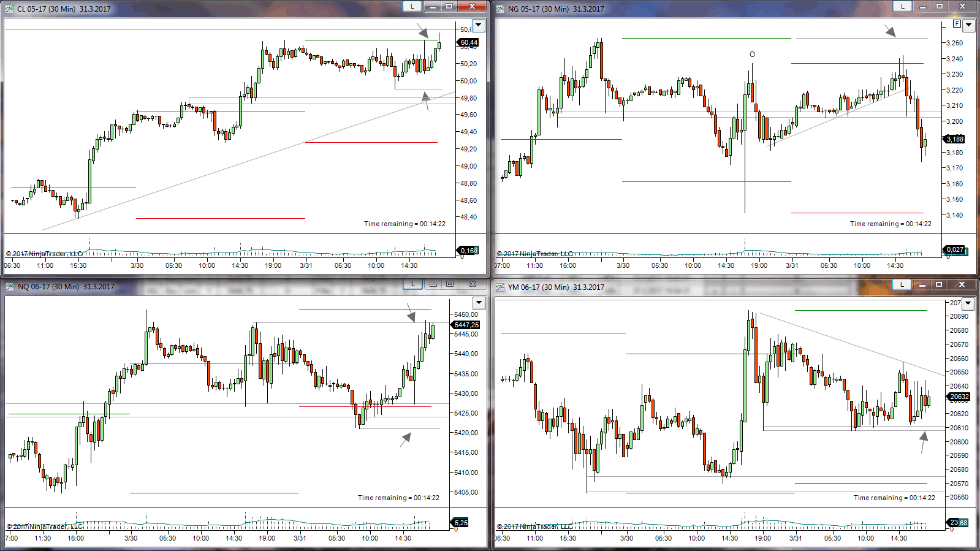Viewport: 980px width, 551px height.
Task: Open the chart dropdown arrow in NQ window
Action: pyautogui.click(x=479, y=303)
